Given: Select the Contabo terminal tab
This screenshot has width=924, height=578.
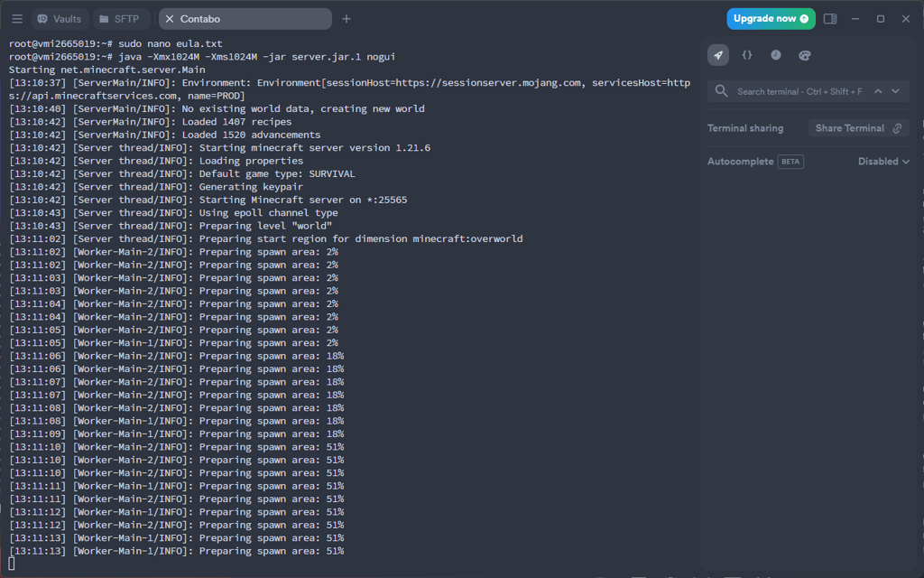Looking at the screenshot, I should (x=245, y=19).
